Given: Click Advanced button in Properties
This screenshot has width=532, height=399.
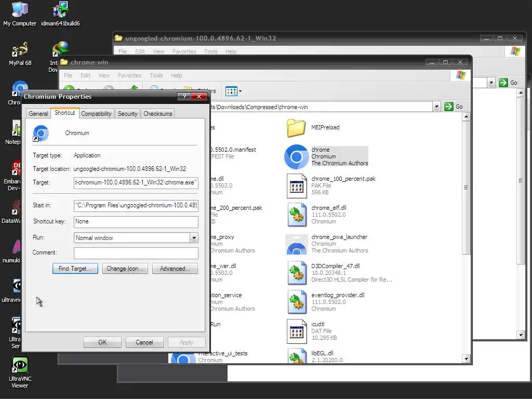Looking at the screenshot, I should (175, 269).
